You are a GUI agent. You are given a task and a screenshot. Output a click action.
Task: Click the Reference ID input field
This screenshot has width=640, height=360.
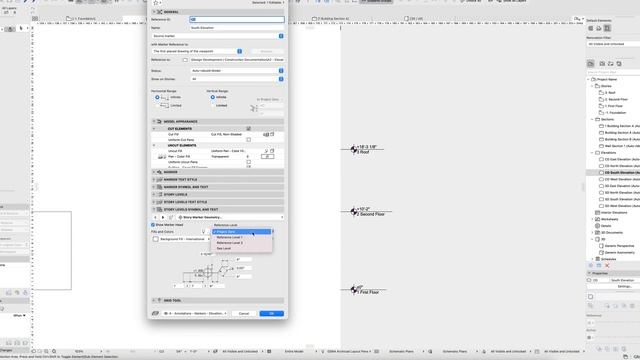click(x=237, y=19)
